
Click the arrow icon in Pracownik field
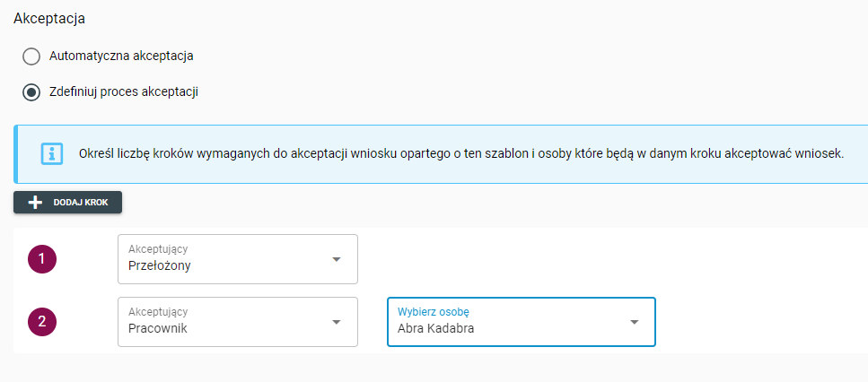click(337, 322)
